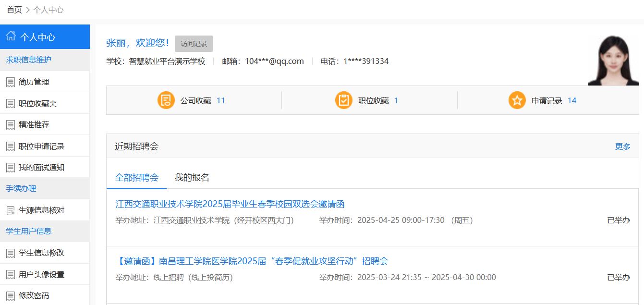
Task: Navigate to 首页 via the breadcrumb
Action: click(x=13, y=9)
